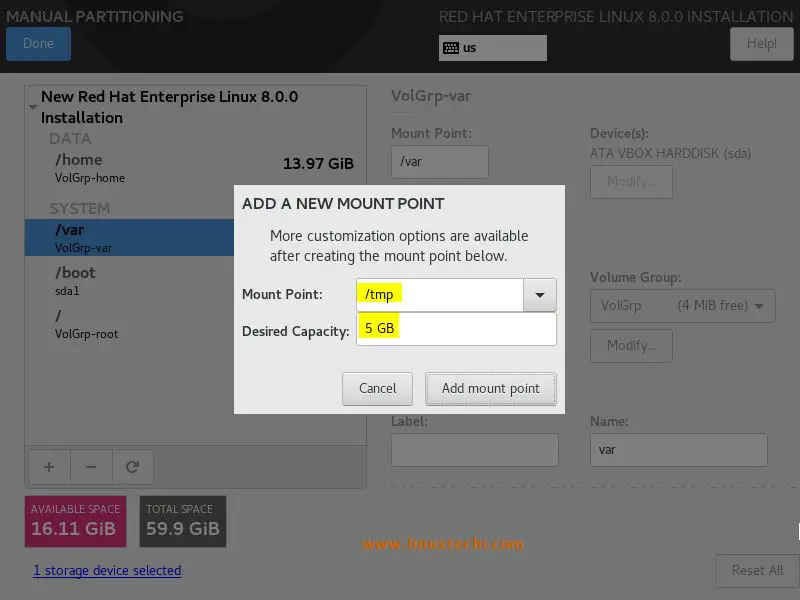Click Modify button under Volume Group

pyautogui.click(x=631, y=346)
